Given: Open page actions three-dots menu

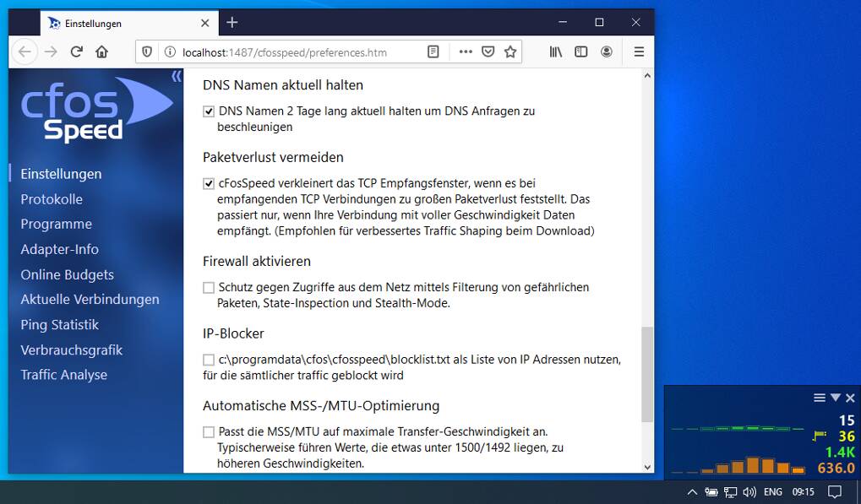Looking at the screenshot, I should click(x=466, y=51).
